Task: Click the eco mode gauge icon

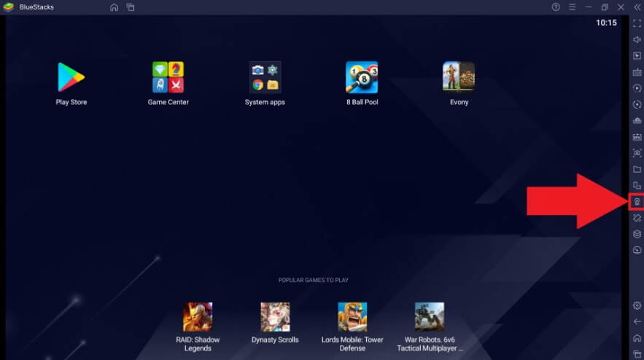Action: [x=637, y=250]
